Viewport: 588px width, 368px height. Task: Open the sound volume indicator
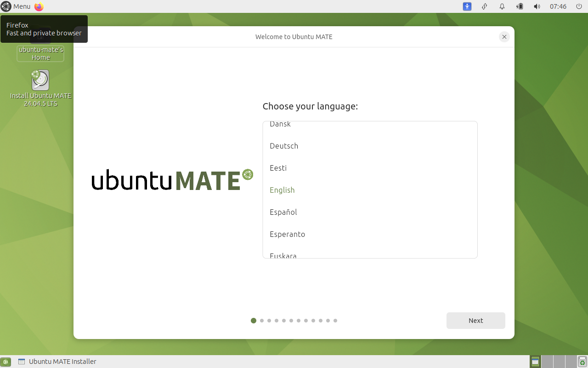pyautogui.click(x=537, y=6)
